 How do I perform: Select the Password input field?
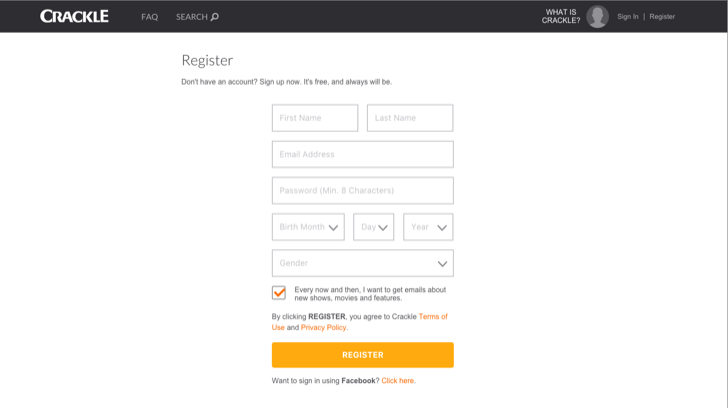coord(363,190)
